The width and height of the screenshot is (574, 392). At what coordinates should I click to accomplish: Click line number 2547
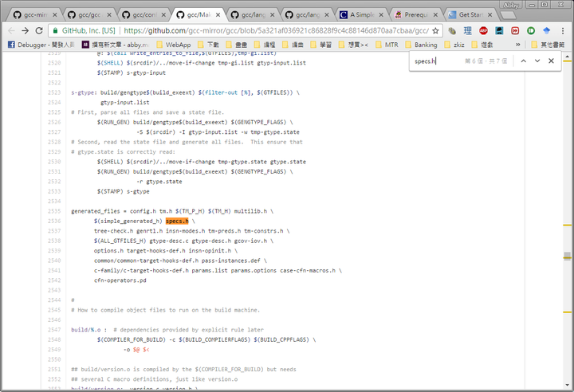(54, 330)
